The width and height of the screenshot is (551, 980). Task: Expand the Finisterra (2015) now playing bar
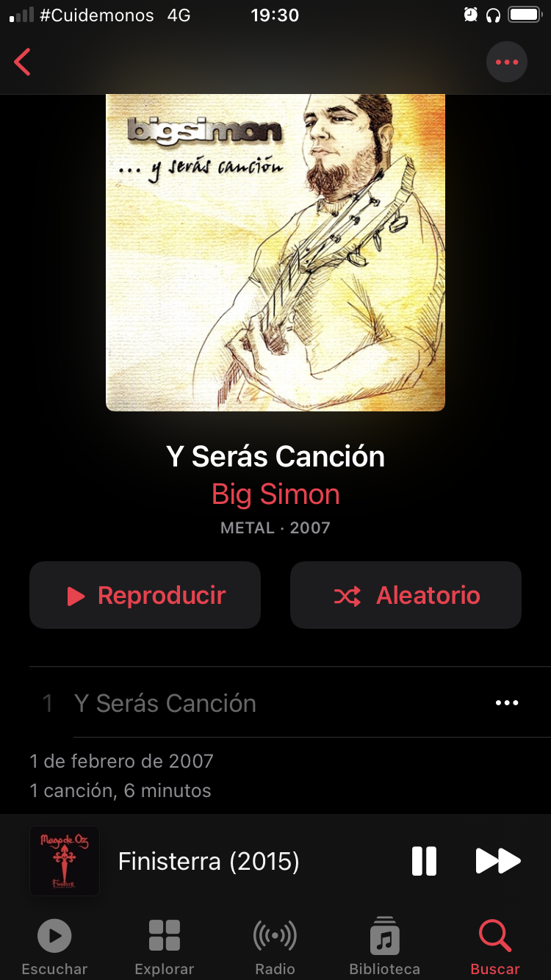pos(209,861)
